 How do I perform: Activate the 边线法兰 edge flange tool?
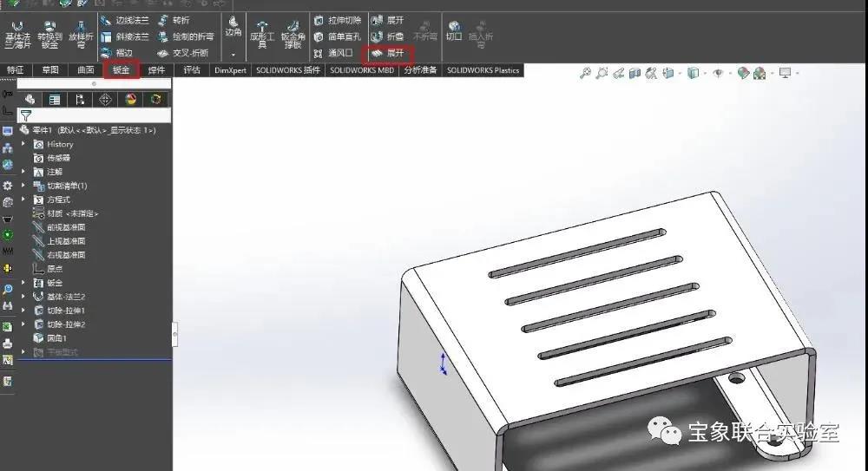125,21
